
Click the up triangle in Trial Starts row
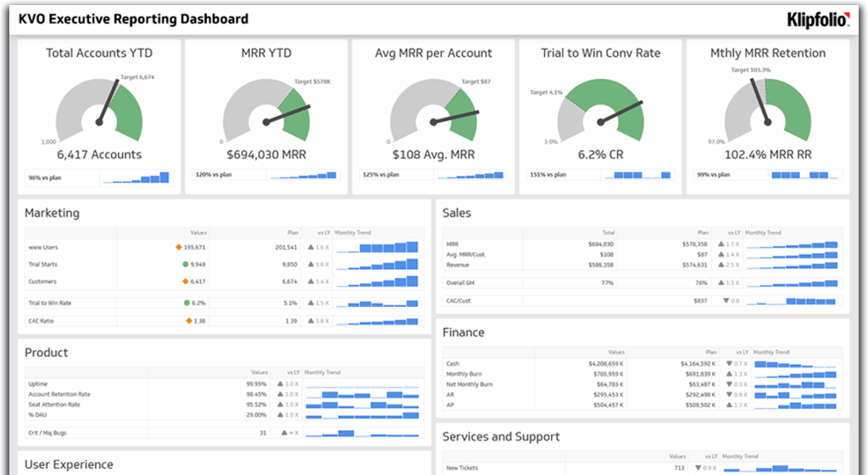tap(311, 264)
